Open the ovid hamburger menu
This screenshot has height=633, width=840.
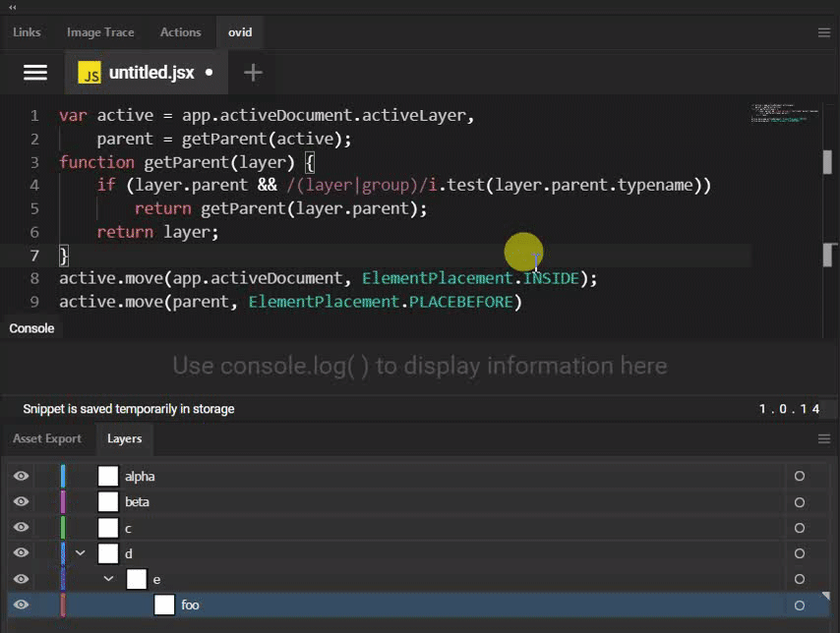(x=35, y=73)
